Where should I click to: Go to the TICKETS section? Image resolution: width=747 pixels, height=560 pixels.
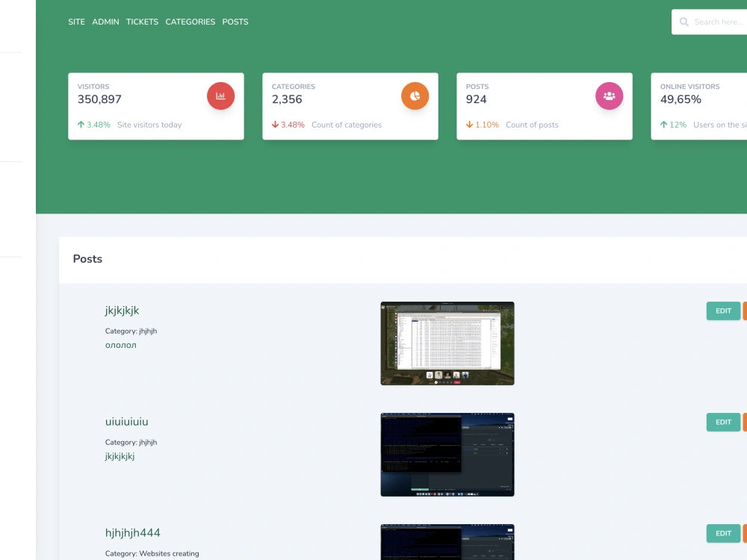pyautogui.click(x=142, y=22)
